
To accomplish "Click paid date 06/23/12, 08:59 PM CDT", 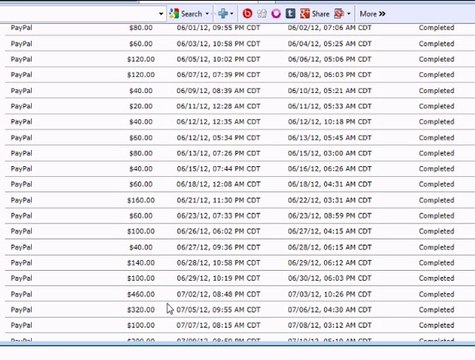I will click(329, 216).
